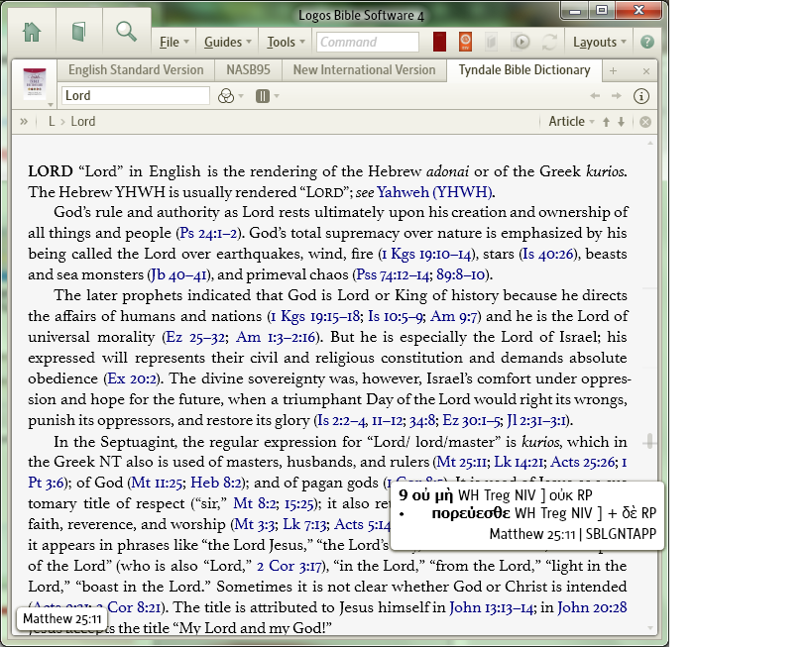
Task: Click the article scrollbar thumb
Action: pos(649,442)
